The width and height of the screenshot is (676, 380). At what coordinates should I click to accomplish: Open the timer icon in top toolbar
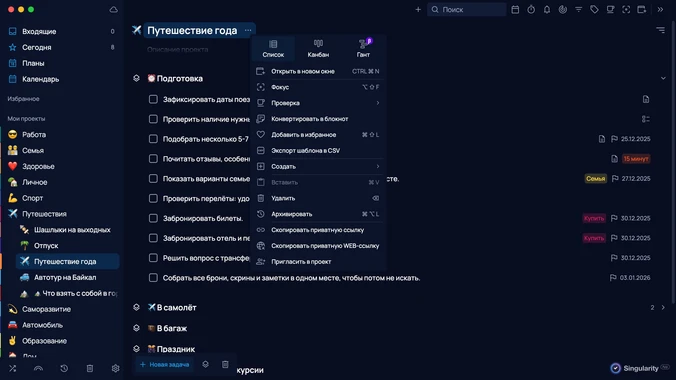click(x=531, y=9)
